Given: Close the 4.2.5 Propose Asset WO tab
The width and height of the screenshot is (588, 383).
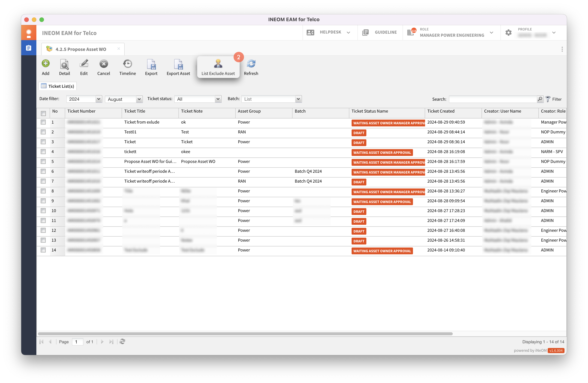Looking at the screenshot, I should [119, 49].
